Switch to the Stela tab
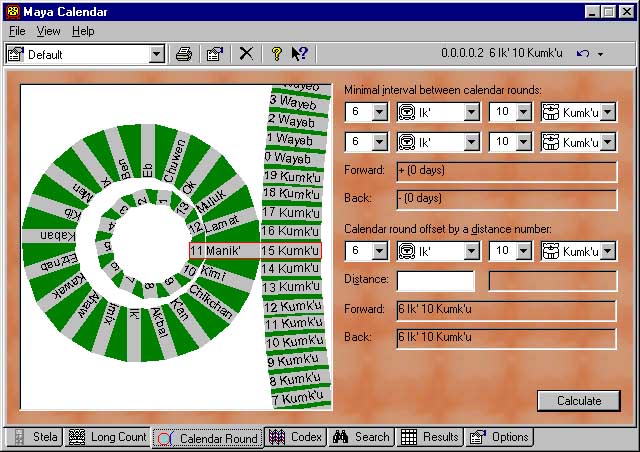Screen dimensions: 640x452 (35, 437)
